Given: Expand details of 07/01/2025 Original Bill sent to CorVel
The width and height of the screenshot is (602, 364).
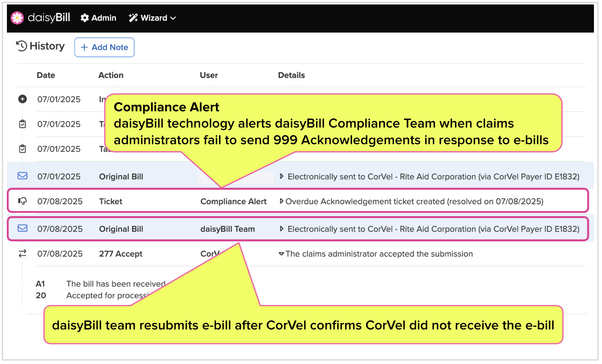Looking at the screenshot, I should coord(281,176).
